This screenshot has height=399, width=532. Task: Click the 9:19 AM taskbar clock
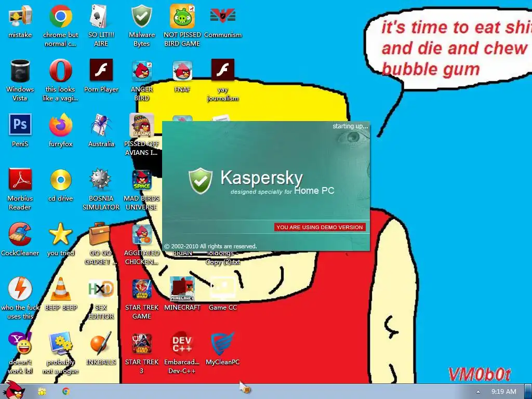(x=504, y=392)
